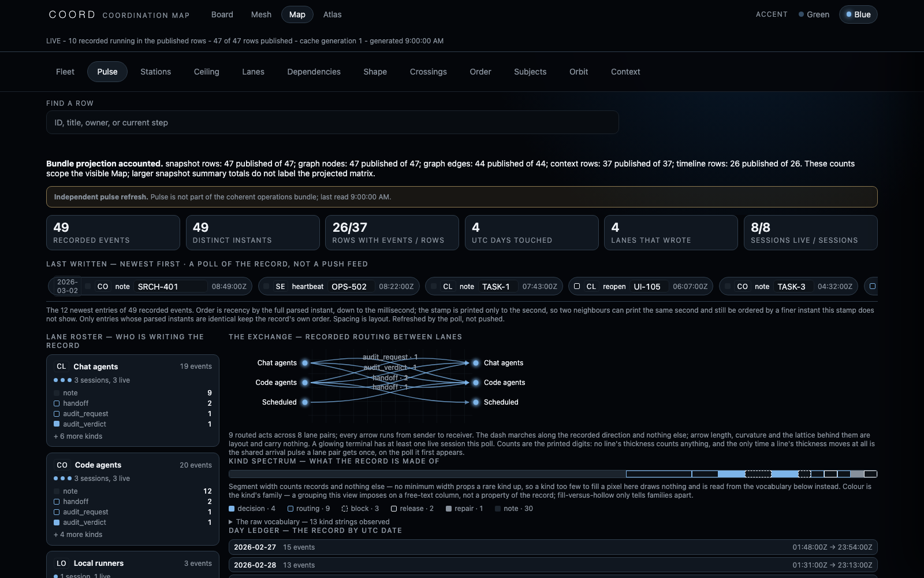The width and height of the screenshot is (924, 578).
Task: Show the Shape tab
Action: point(375,72)
